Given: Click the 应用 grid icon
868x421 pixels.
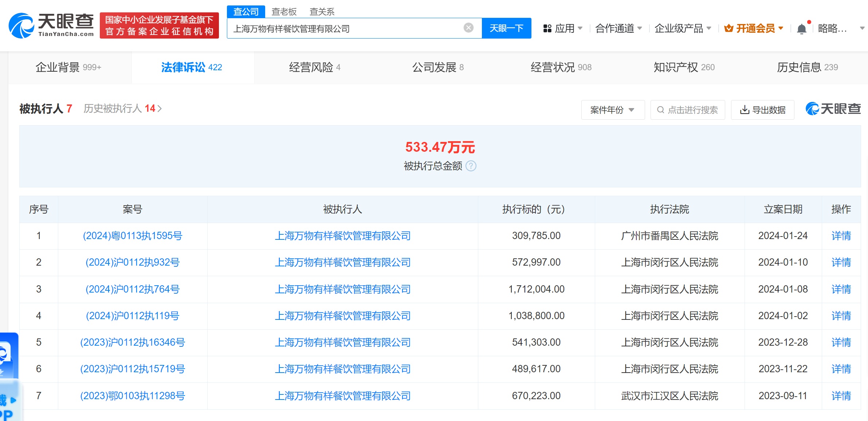Looking at the screenshot, I should pyautogui.click(x=547, y=28).
